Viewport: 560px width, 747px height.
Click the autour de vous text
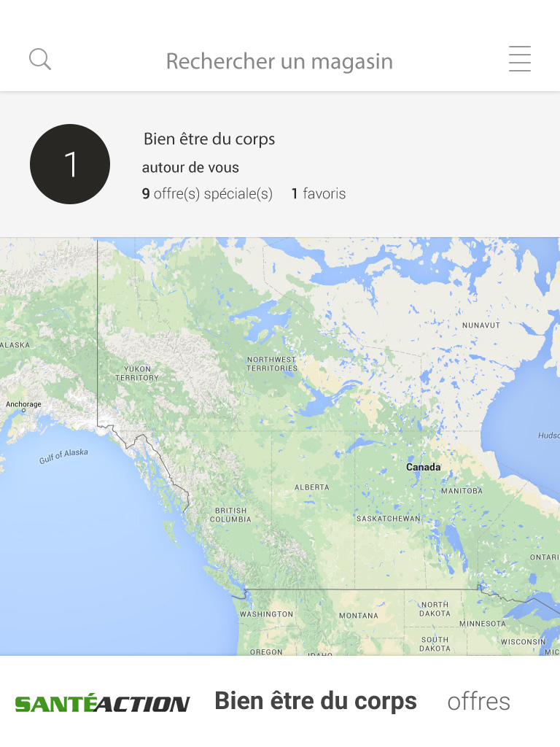[190, 168]
